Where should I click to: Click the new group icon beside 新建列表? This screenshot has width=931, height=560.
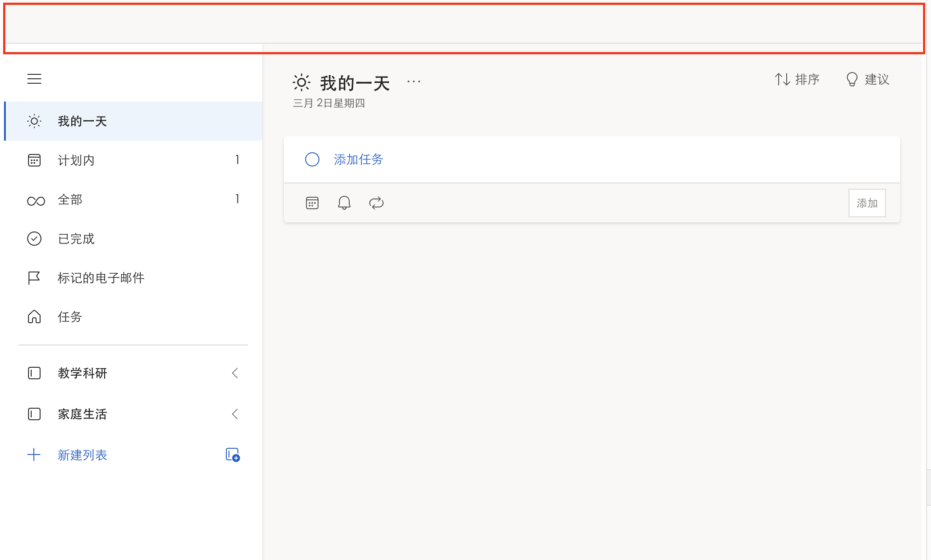tap(233, 454)
